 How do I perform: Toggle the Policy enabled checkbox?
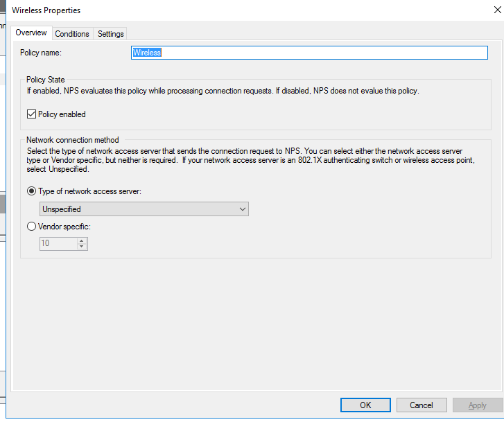coord(31,114)
